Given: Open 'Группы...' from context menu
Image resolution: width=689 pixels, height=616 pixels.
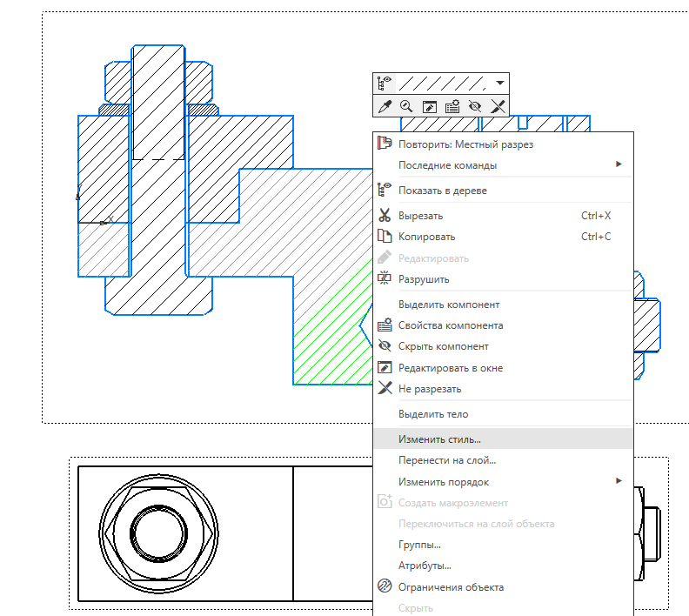Looking at the screenshot, I should pyautogui.click(x=503, y=545).
